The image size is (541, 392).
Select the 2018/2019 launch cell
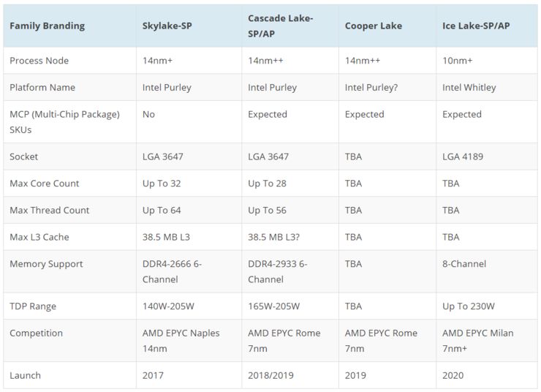tap(271, 375)
